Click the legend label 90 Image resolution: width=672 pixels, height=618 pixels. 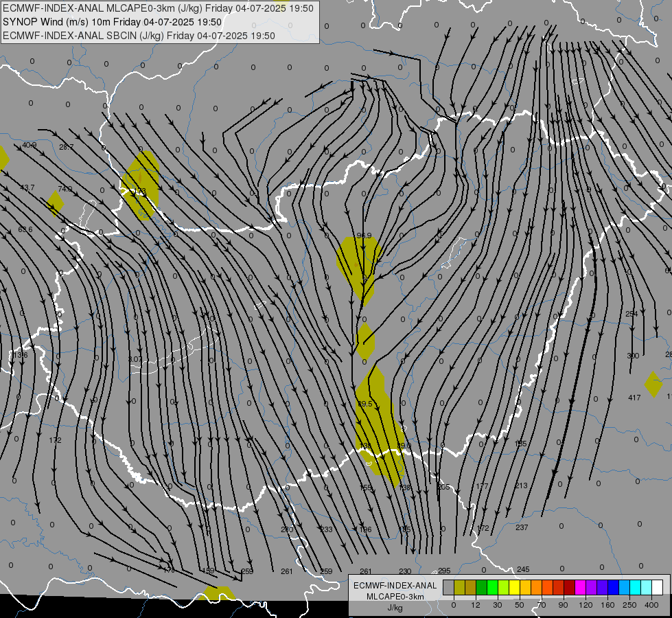(563, 605)
